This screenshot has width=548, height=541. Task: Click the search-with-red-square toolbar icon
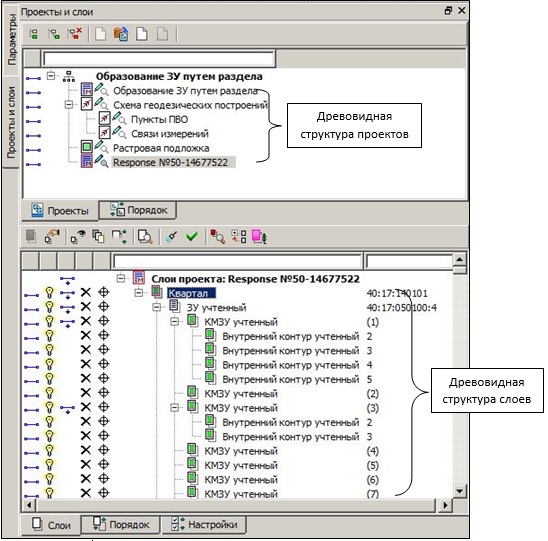[217, 237]
